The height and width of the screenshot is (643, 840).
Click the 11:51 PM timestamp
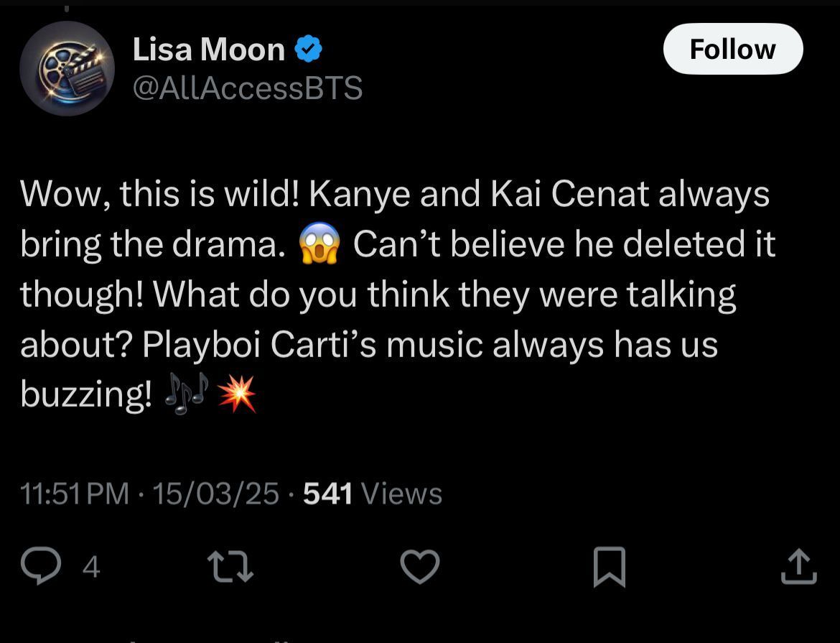(75, 494)
